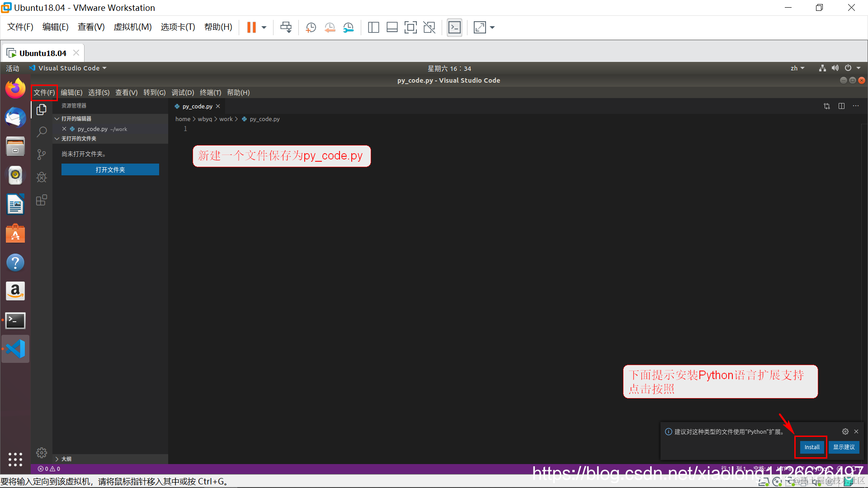Image resolution: width=868 pixels, height=488 pixels.
Task: Toggle VMware full screen mode icon
Action: (x=410, y=28)
